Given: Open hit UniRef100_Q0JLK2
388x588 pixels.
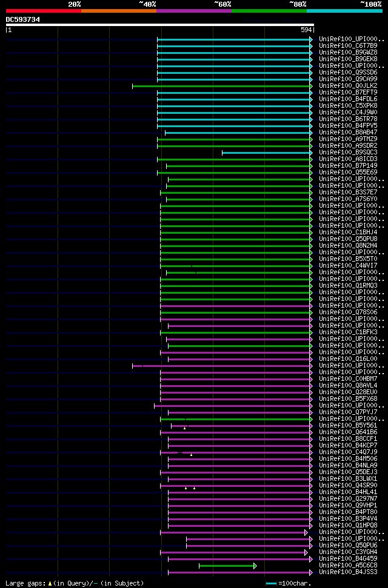Looking at the screenshot, I should 348,86.
